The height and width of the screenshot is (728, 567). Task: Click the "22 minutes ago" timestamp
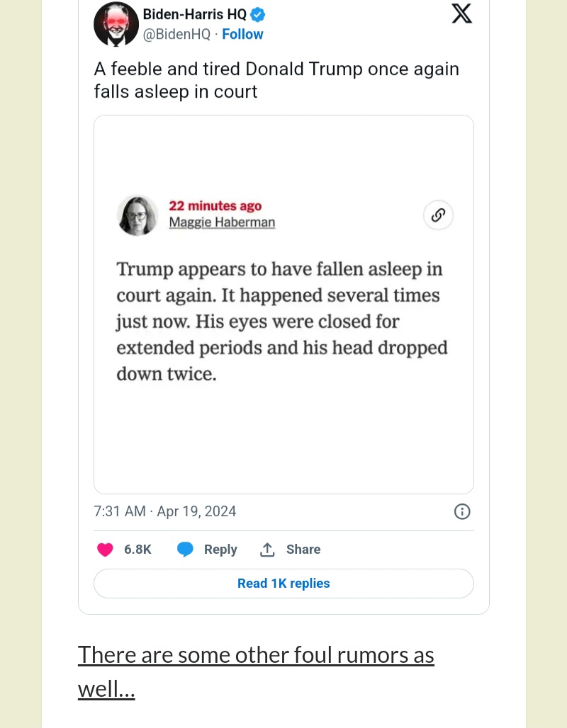coord(215,206)
